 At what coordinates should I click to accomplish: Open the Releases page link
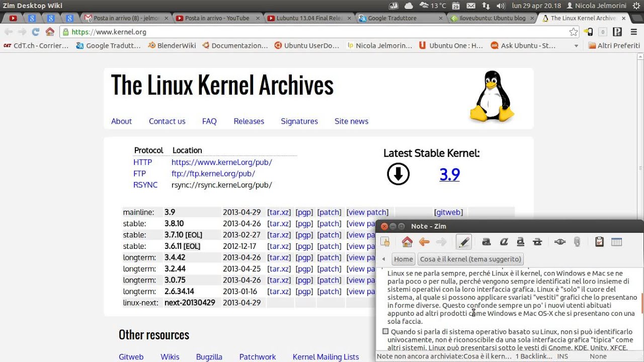249,121
